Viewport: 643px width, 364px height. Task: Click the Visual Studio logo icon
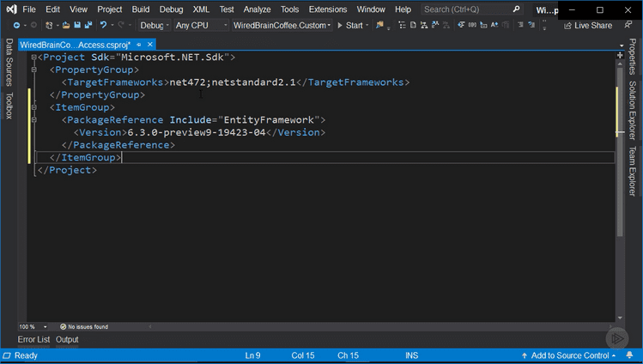(x=11, y=9)
